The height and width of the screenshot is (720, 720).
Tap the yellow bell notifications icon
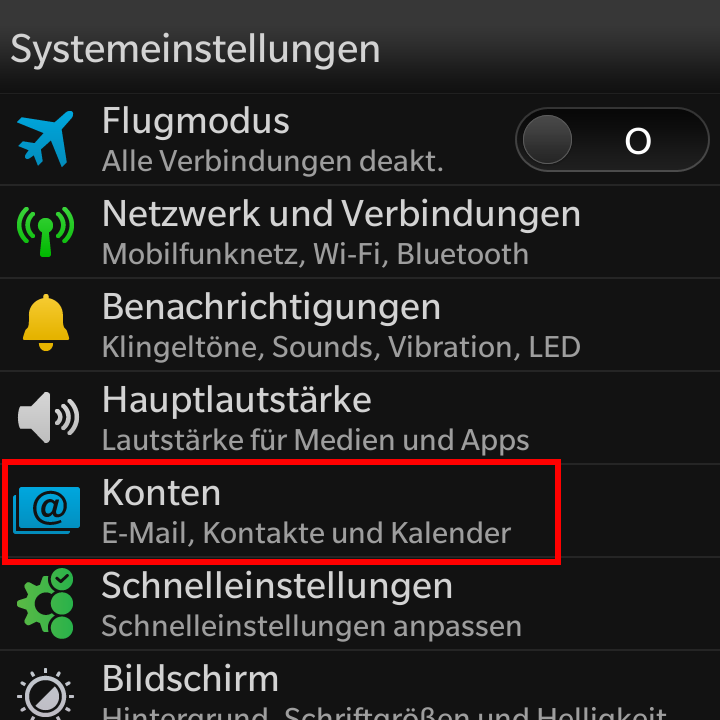click(x=45, y=323)
